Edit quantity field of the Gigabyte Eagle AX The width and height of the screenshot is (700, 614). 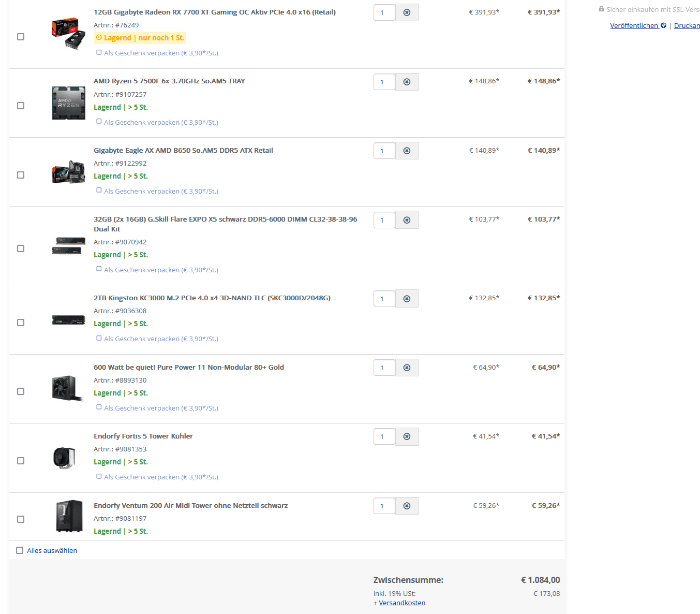click(384, 151)
